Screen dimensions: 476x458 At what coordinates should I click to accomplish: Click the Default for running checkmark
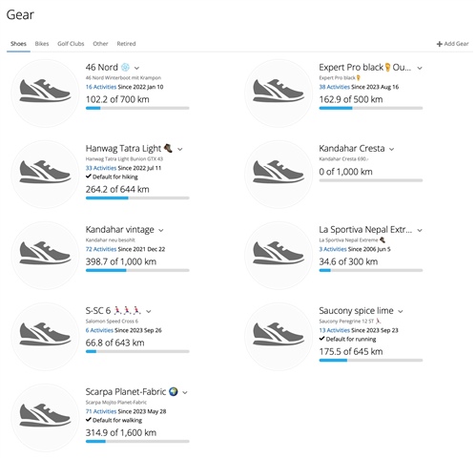[x=321, y=339]
